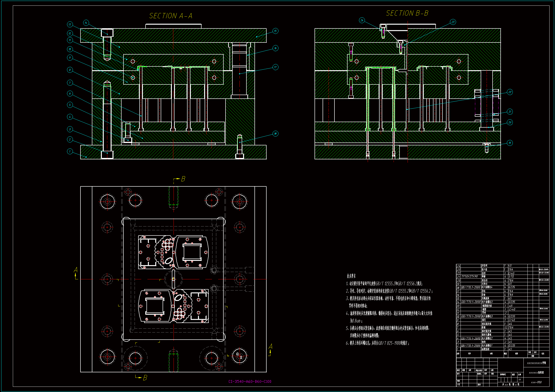Click the SECTION A-A title text
Image resolution: width=555 pixels, height=392 pixels.
tap(171, 16)
